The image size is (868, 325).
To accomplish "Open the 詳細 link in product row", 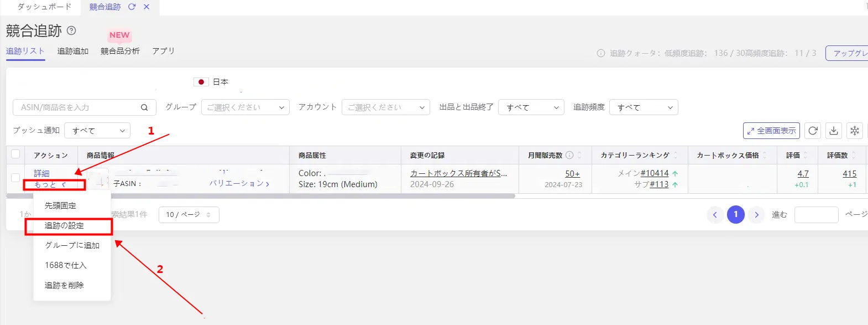I will coord(41,173).
